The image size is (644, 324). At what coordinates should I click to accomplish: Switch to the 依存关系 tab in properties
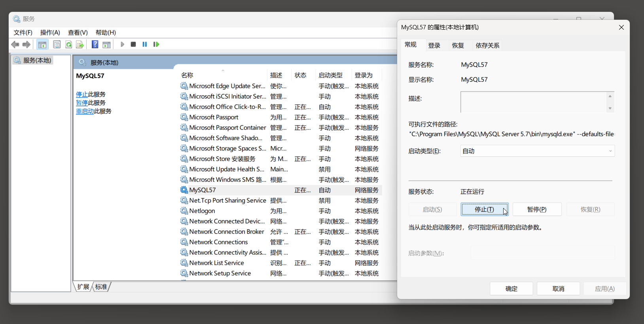click(487, 46)
